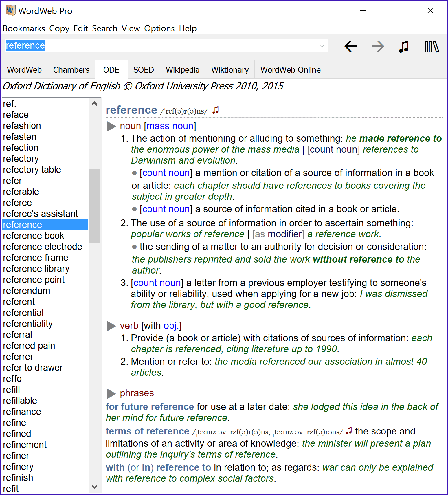The image size is (448, 495).
Task: Open the WordWeb Online tab
Action: (291, 70)
